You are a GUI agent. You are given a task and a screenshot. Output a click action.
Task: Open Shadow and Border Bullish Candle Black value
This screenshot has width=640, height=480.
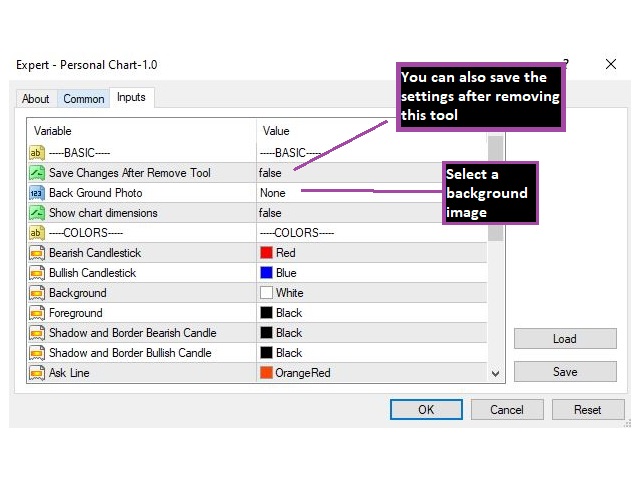point(372,353)
